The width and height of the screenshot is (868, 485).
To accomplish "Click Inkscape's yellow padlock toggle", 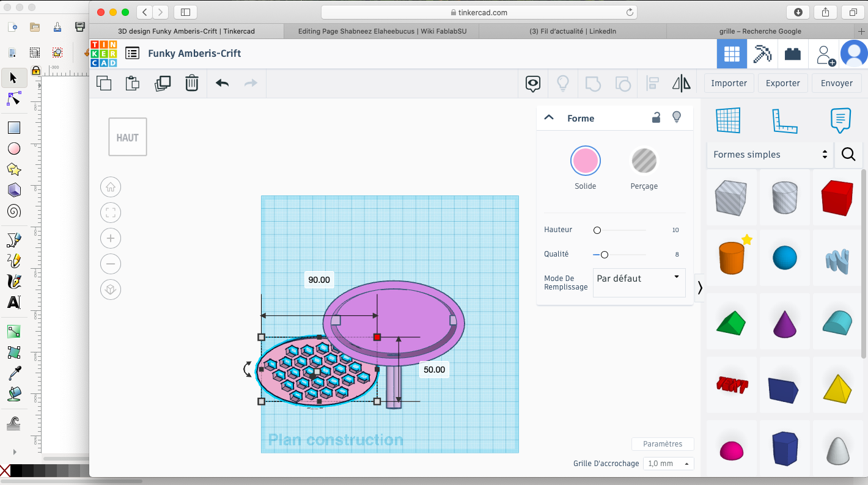I will [x=36, y=71].
